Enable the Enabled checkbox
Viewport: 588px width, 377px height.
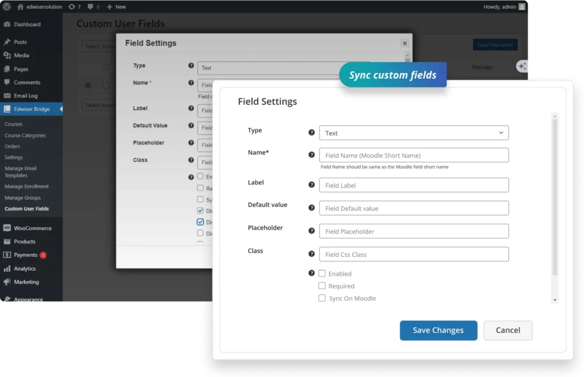pyautogui.click(x=322, y=274)
